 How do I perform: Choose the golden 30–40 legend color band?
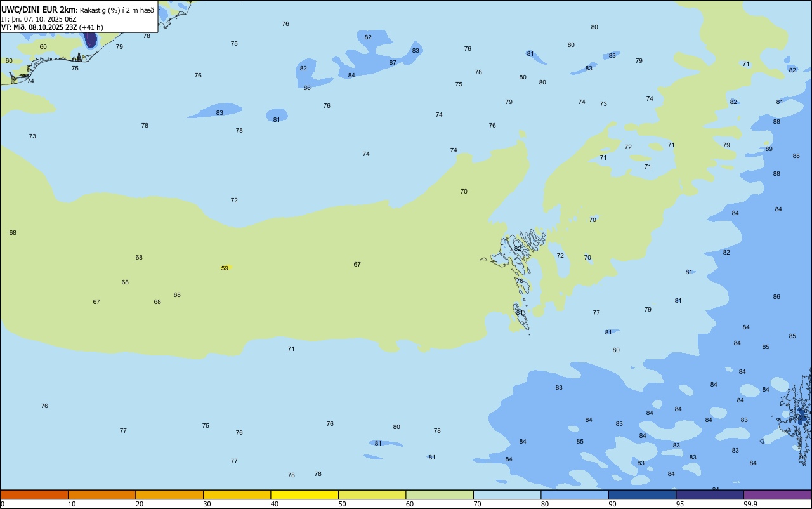(237, 494)
